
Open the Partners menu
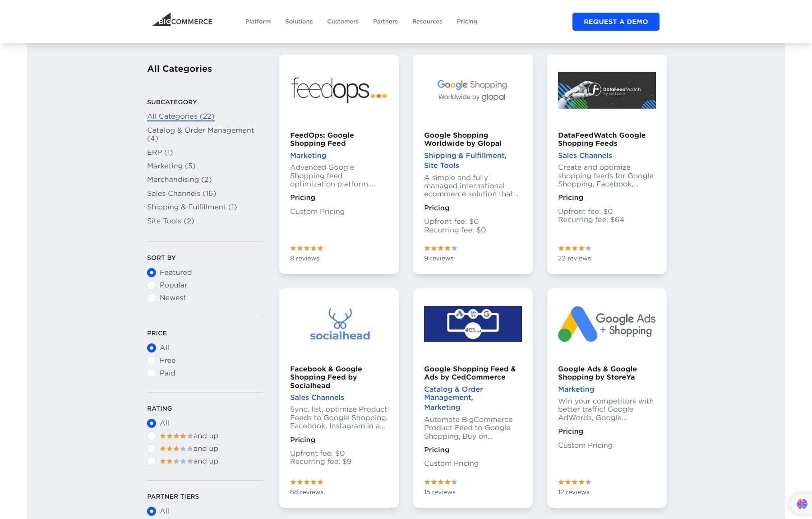click(385, 21)
